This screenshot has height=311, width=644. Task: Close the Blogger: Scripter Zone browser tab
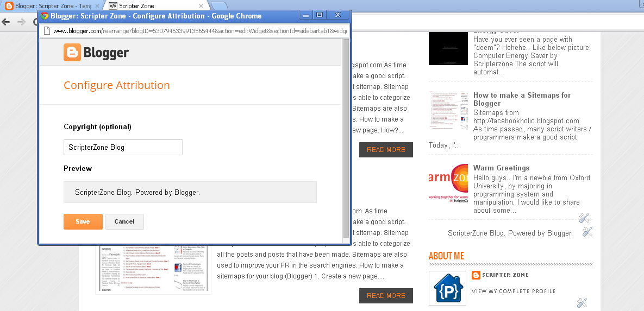tap(97, 6)
